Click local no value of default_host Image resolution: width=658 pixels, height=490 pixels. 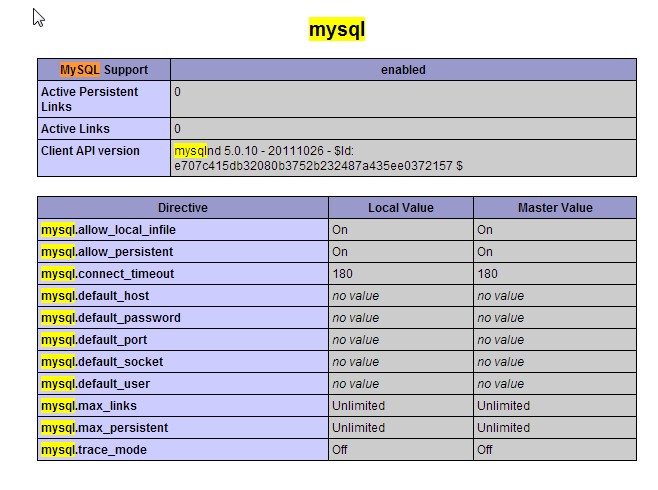356,296
